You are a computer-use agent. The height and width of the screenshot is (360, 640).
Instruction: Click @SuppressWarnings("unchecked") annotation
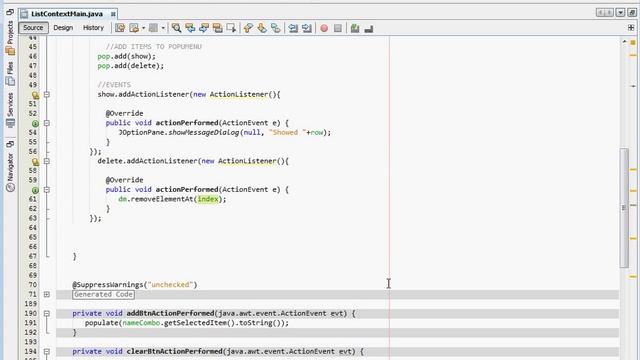(135, 284)
